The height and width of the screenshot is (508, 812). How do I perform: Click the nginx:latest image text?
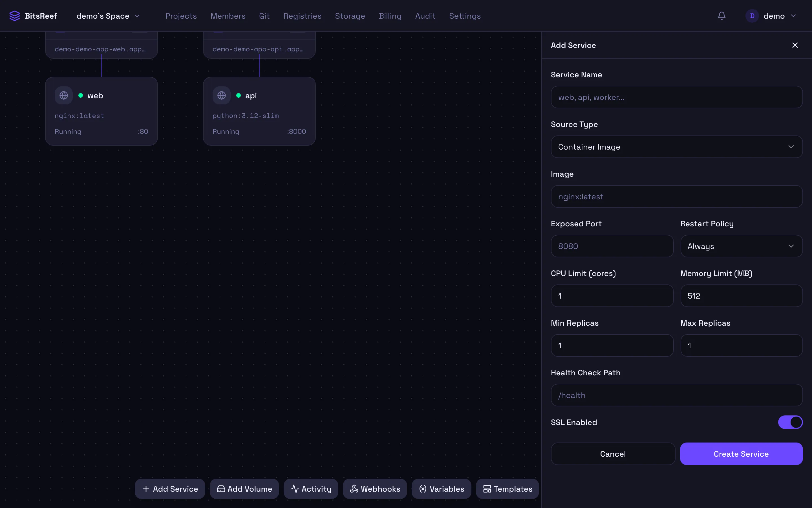(80, 116)
